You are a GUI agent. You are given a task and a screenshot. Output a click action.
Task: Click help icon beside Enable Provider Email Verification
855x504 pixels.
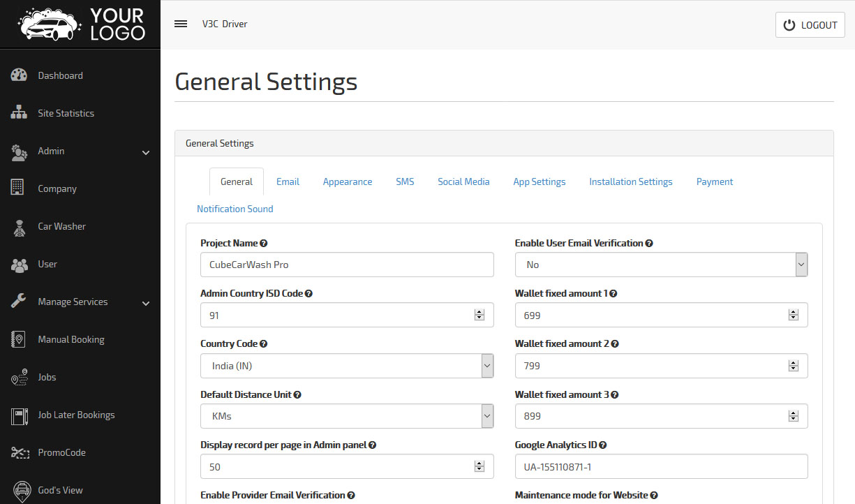(351, 495)
